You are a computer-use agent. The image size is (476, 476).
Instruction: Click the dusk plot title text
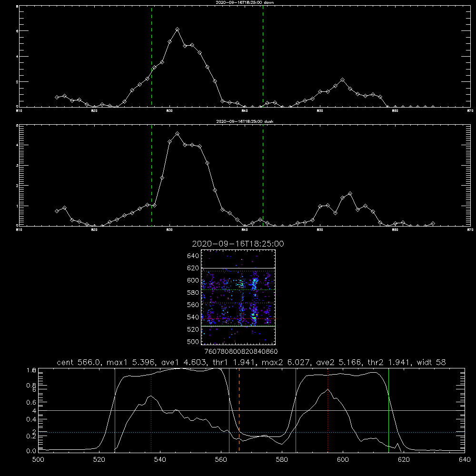245,121
